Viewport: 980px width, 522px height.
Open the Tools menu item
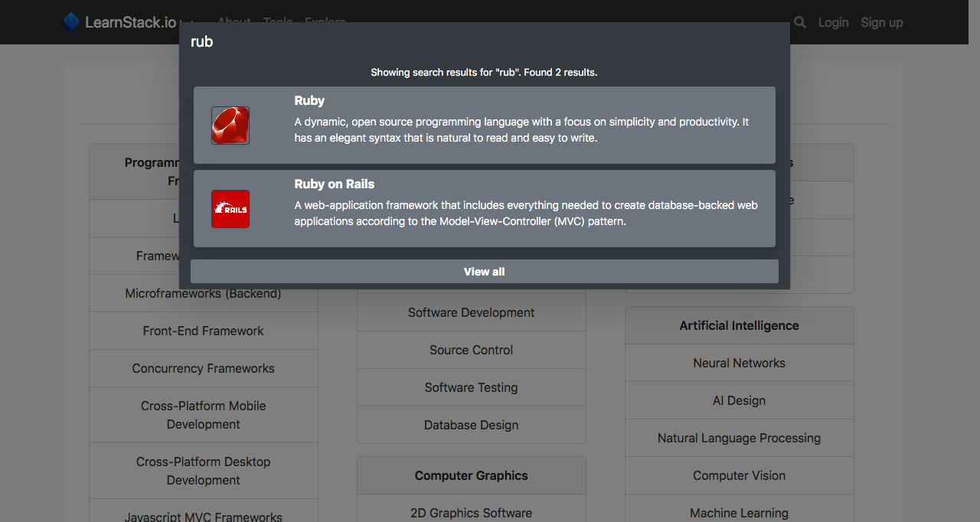tap(277, 21)
